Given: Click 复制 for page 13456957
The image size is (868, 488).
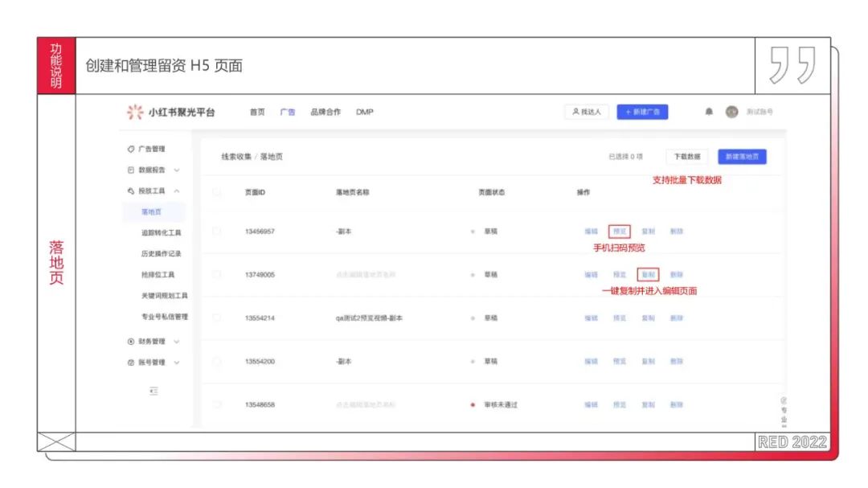Looking at the screenshot, I should tap(649, 232).
